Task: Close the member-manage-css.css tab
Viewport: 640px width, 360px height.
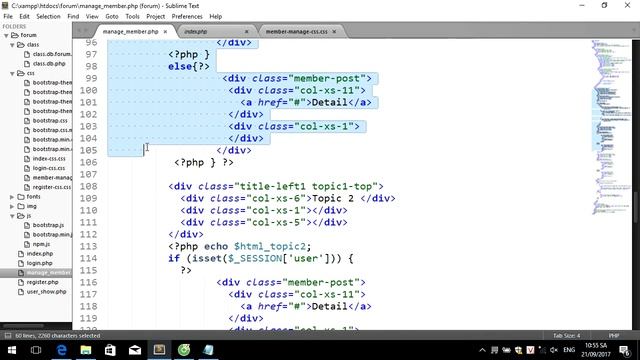Action: coord(334,31)
